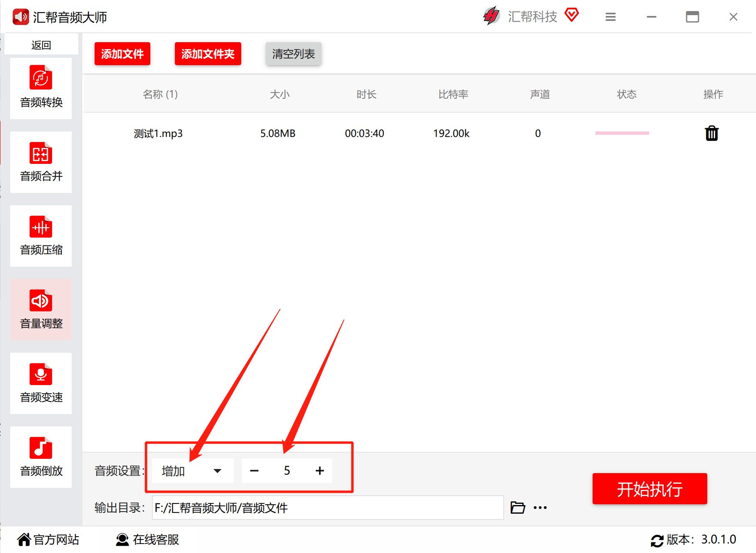The image size is (756, 553).
Task: Click 返回 to go back
Action: click(41, 45)
